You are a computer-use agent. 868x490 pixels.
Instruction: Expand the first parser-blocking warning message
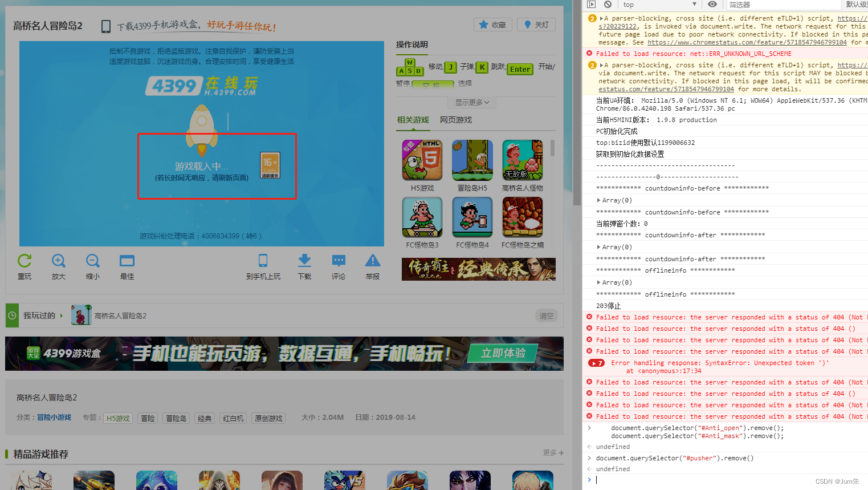601,18
